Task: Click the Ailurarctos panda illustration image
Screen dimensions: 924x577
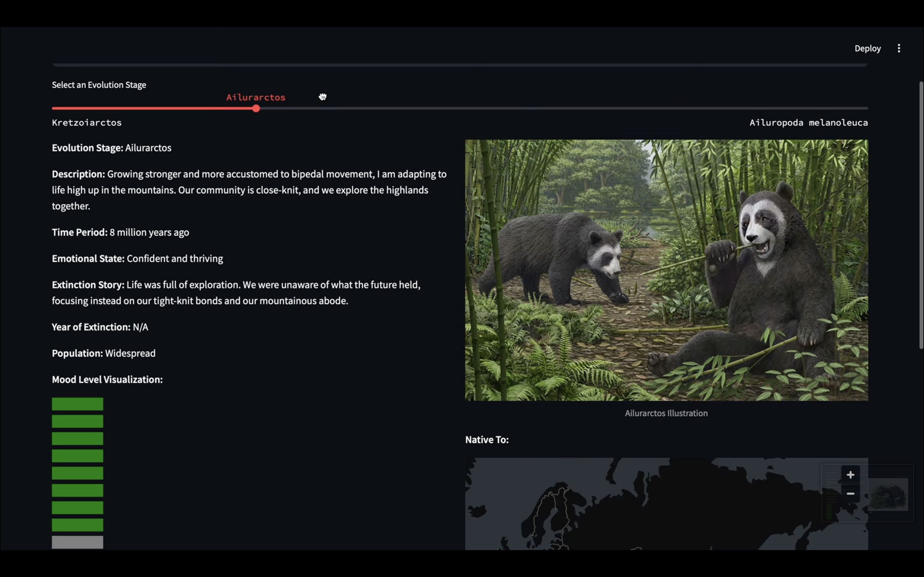Action: (x=666, y=270)
